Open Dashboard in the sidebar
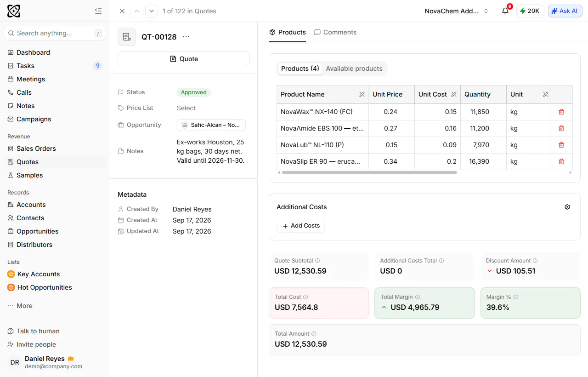The height and width of the screenshot is (377, 588). point(55,52)
